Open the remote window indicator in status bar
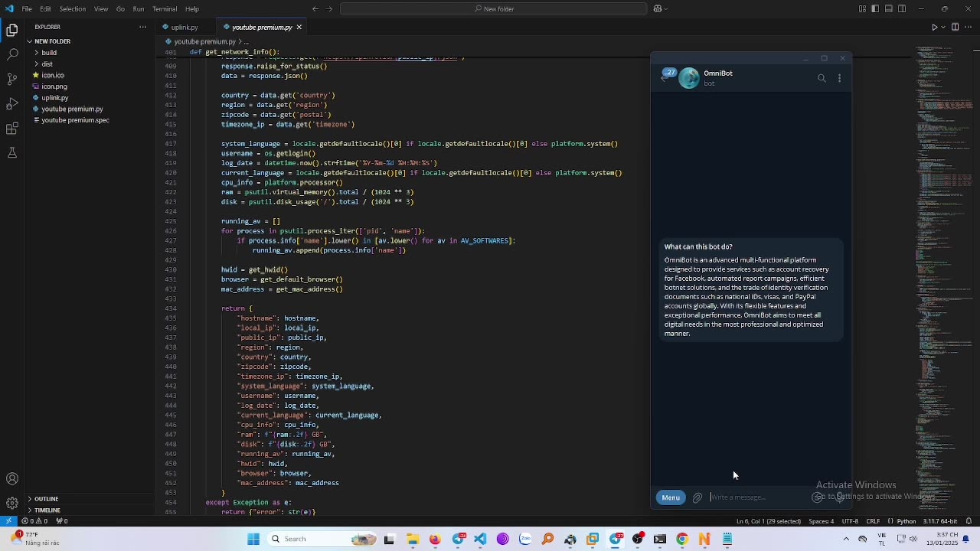Screen dimensions: 980x551 pos(8,521)
